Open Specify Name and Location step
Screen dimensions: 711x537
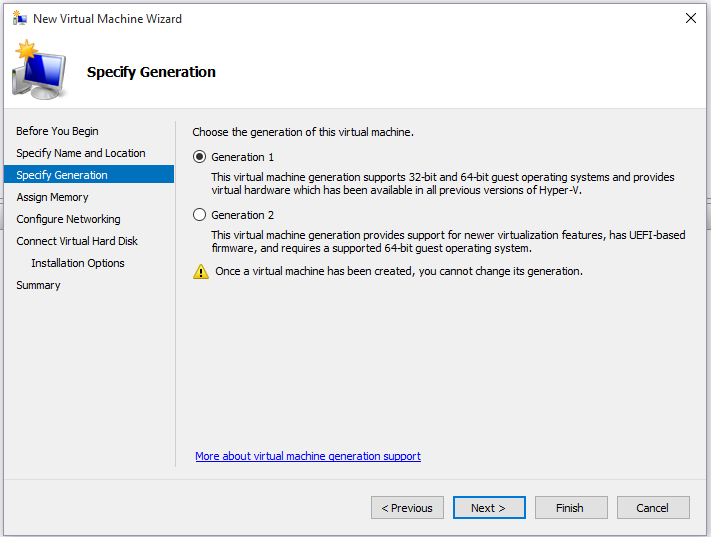point(80,153)
